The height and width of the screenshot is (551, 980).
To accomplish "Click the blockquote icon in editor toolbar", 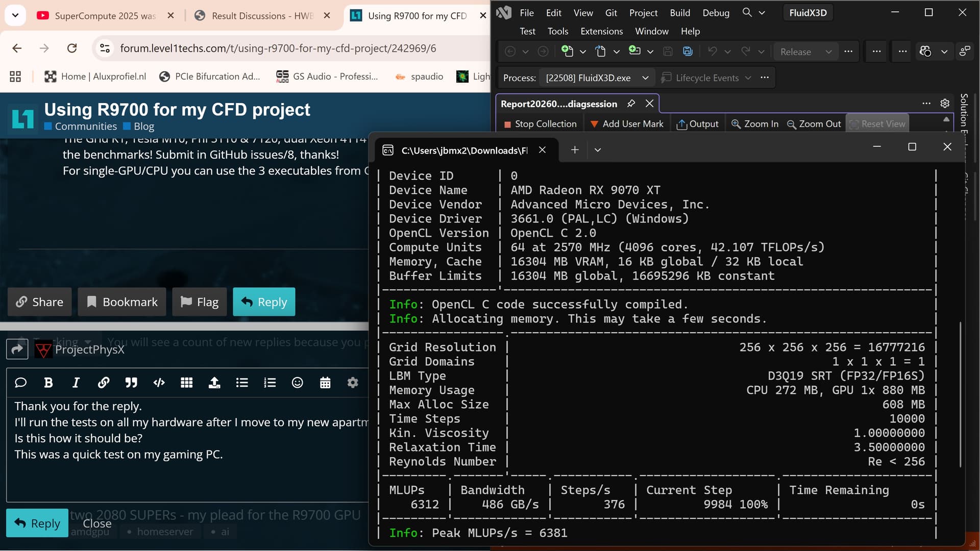I will click(x=131, y=383).
